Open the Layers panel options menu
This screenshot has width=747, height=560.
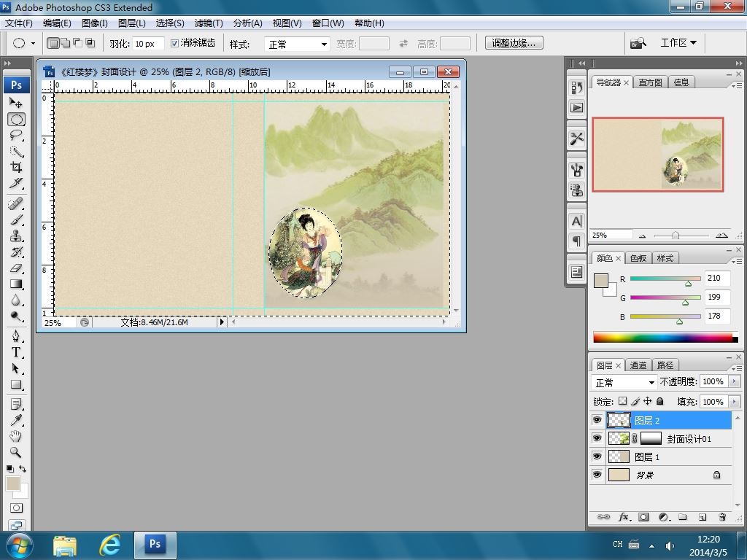tap(737, 368)
